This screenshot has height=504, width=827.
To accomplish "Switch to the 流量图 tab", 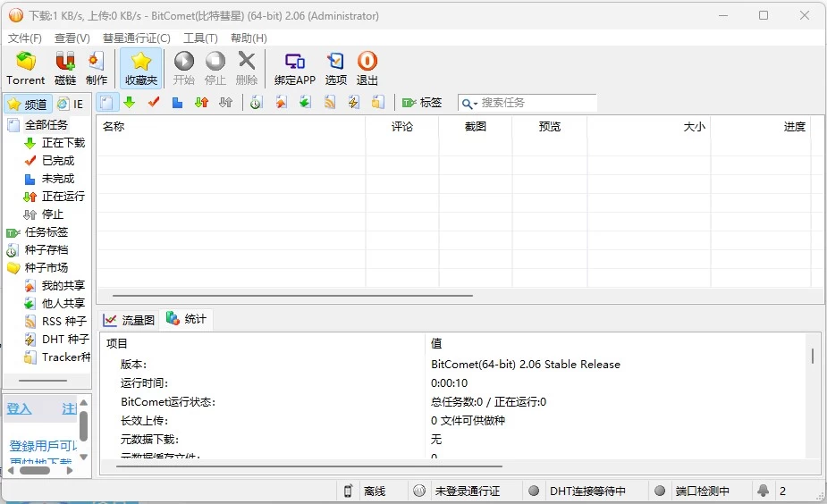I will click(129, 320).
